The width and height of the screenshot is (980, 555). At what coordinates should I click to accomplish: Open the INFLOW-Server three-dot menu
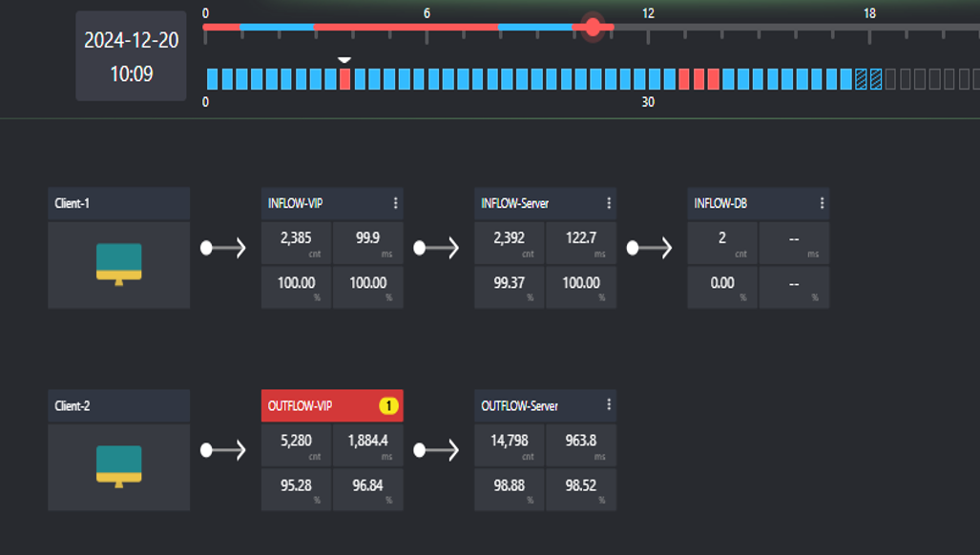coord(609,203)
